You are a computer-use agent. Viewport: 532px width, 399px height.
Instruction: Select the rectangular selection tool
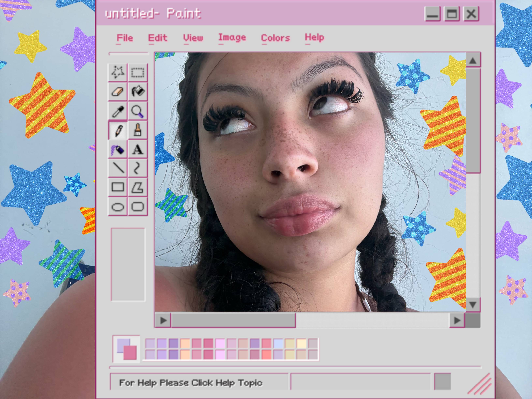138,72
